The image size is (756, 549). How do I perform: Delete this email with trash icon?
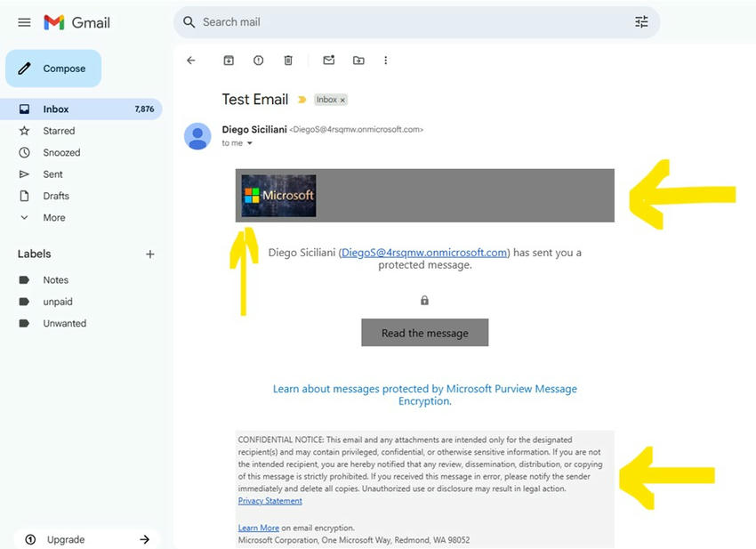(288, 61)
